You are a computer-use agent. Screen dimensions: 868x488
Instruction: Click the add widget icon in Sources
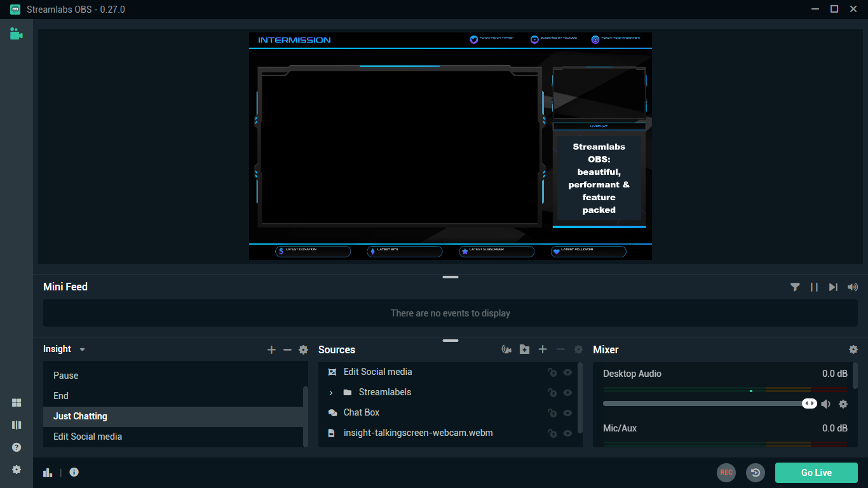pyautogui.click(x=506, y=349)
